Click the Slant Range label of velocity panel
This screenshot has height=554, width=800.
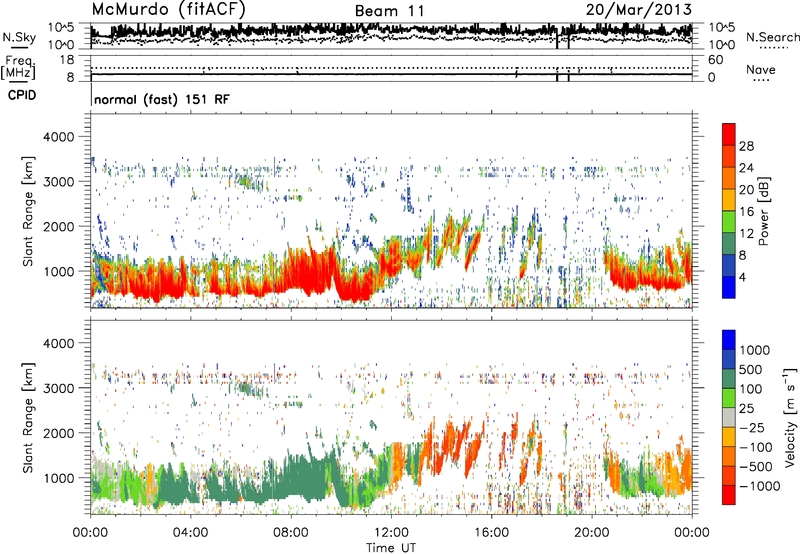tap(28, 417)
